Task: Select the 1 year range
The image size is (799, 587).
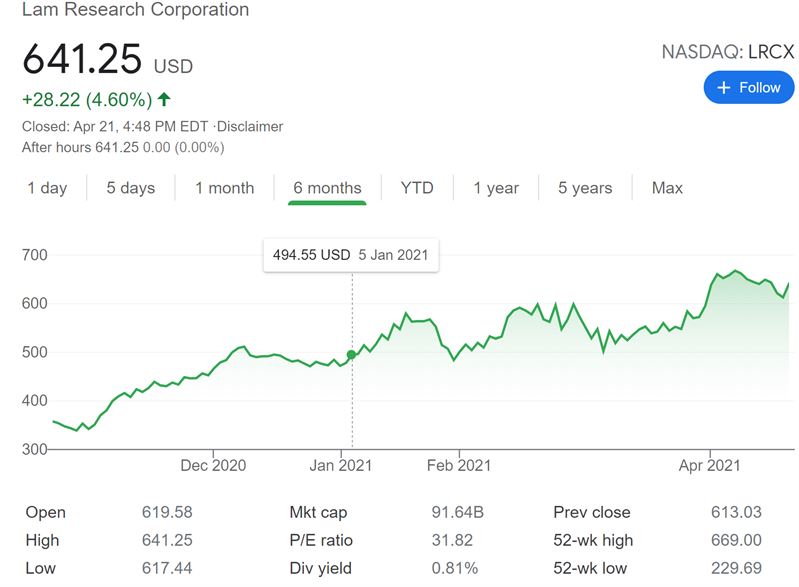Action: tap(496, 188)
